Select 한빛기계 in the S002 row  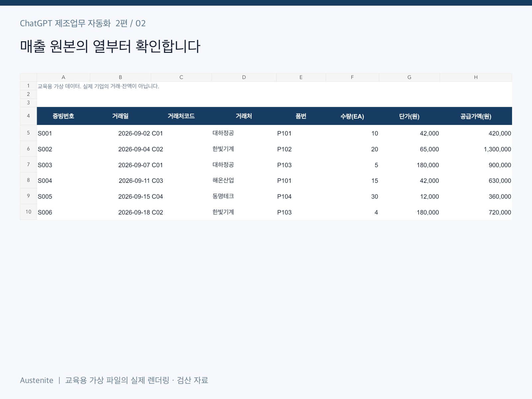tap(244, 149)
